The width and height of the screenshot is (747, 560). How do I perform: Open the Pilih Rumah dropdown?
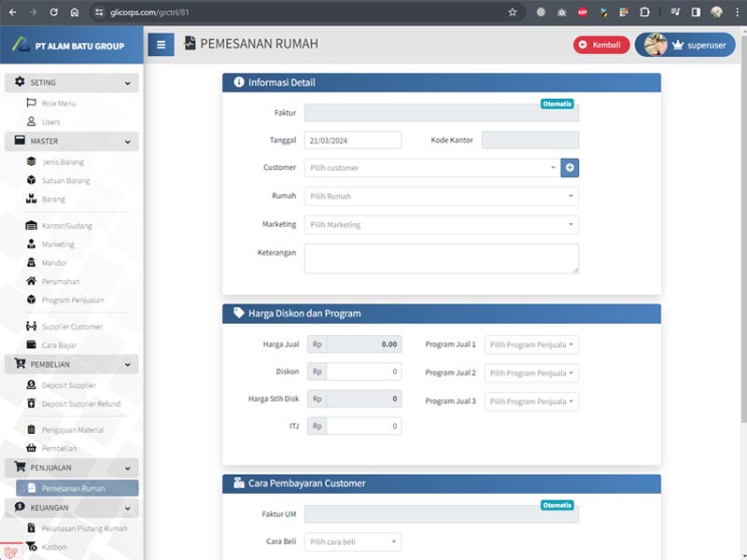(441, 197)
